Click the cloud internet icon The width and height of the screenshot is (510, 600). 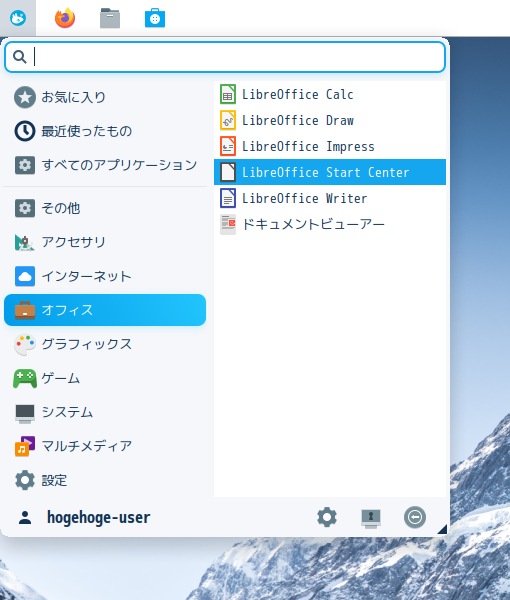point(25,276)
